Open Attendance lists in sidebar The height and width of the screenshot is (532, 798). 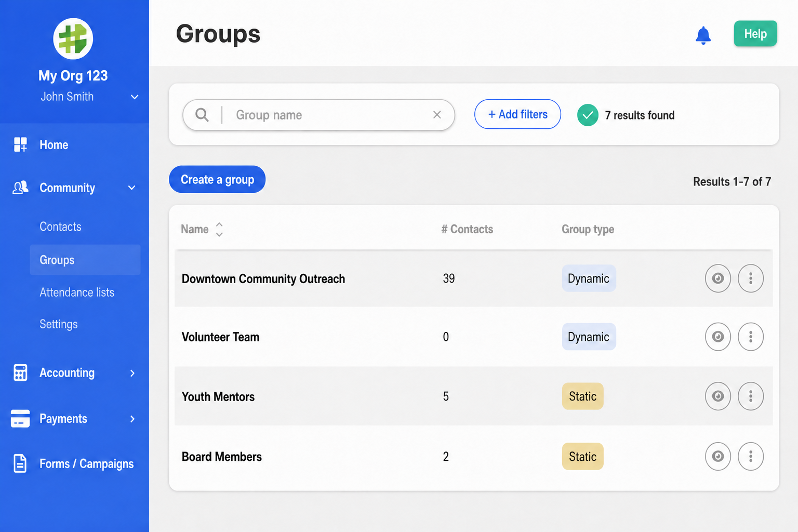tap(77, 292)
